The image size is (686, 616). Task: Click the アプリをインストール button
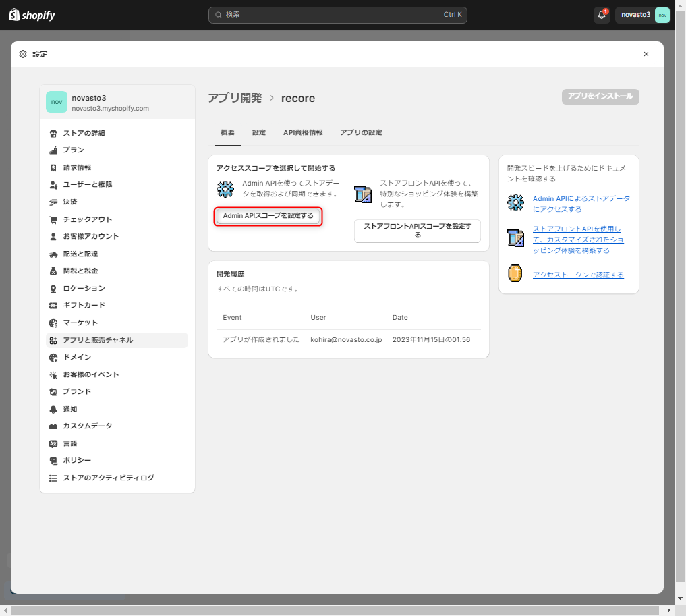[600, 96]
